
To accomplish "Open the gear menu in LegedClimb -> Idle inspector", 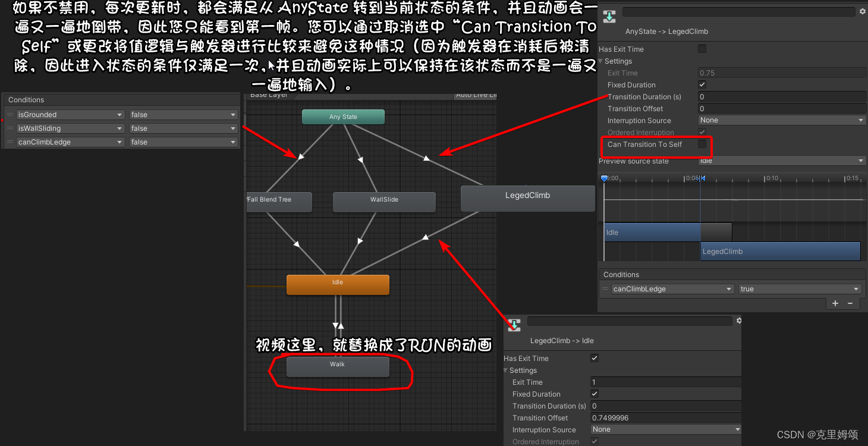I will coord(739,321).
